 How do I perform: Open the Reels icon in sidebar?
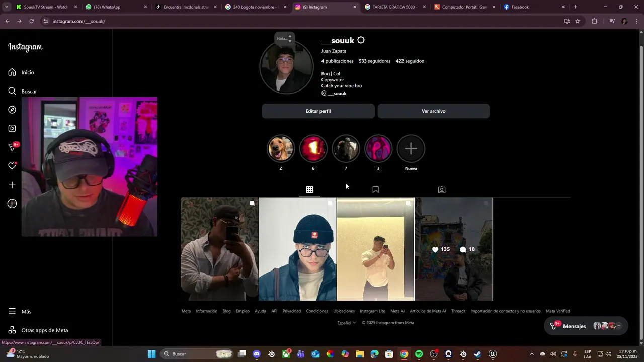click(12, 128)
